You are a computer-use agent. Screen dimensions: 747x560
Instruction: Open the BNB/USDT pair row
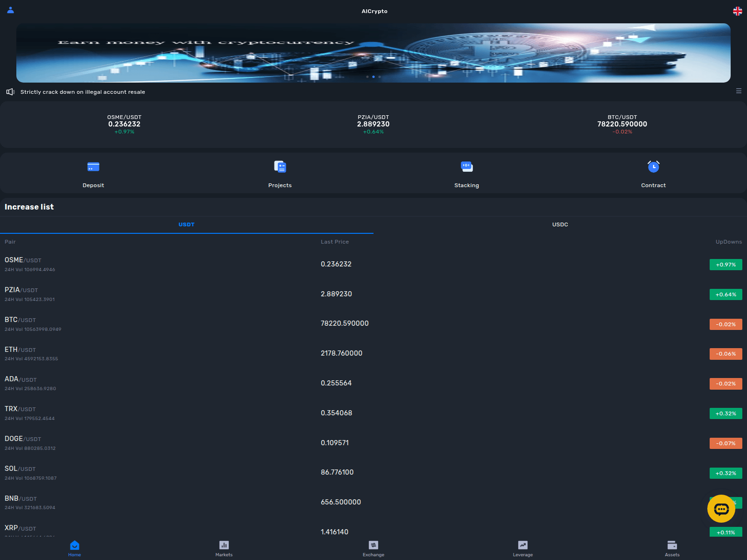[x=373, y=503]
